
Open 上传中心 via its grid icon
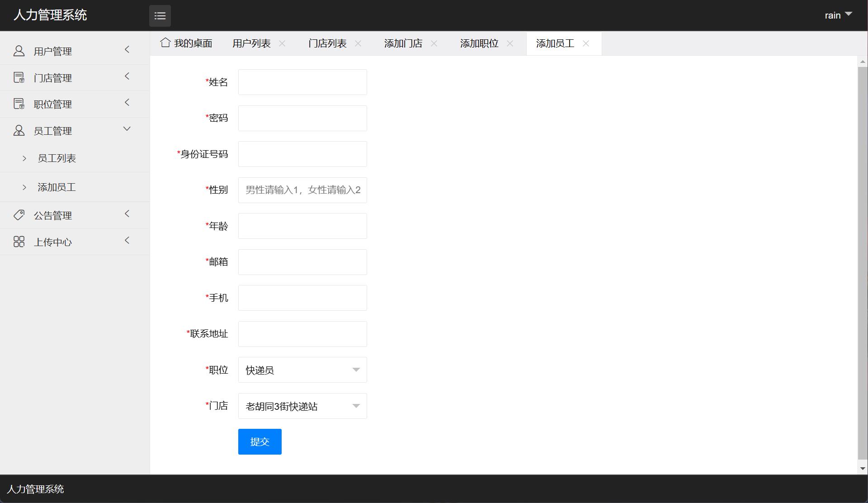click(x=19, y=241)
